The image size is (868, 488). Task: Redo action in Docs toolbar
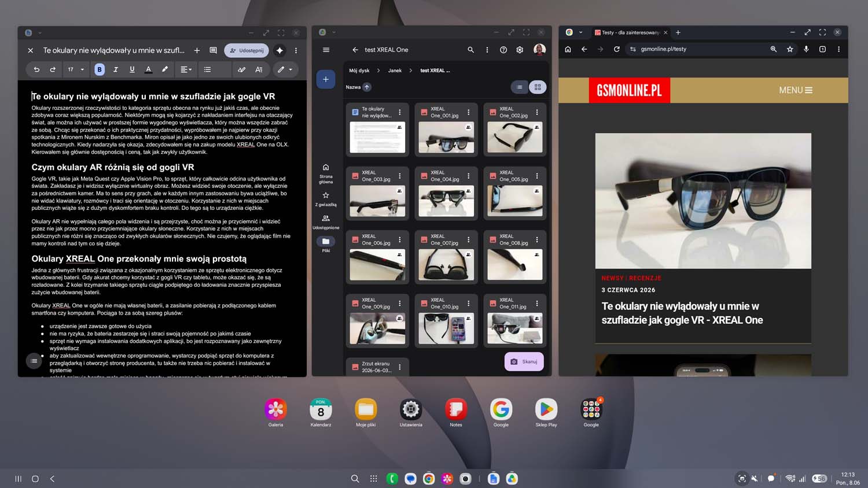click(x=53, y=69)
